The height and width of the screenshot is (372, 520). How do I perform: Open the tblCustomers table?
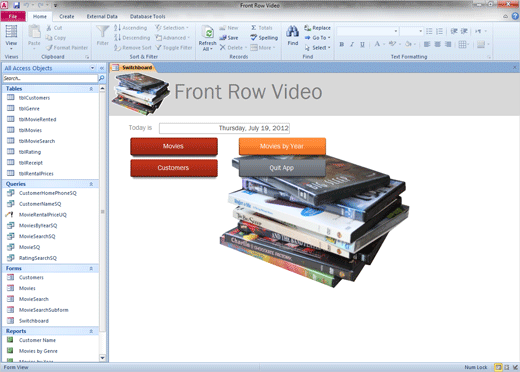34,98
